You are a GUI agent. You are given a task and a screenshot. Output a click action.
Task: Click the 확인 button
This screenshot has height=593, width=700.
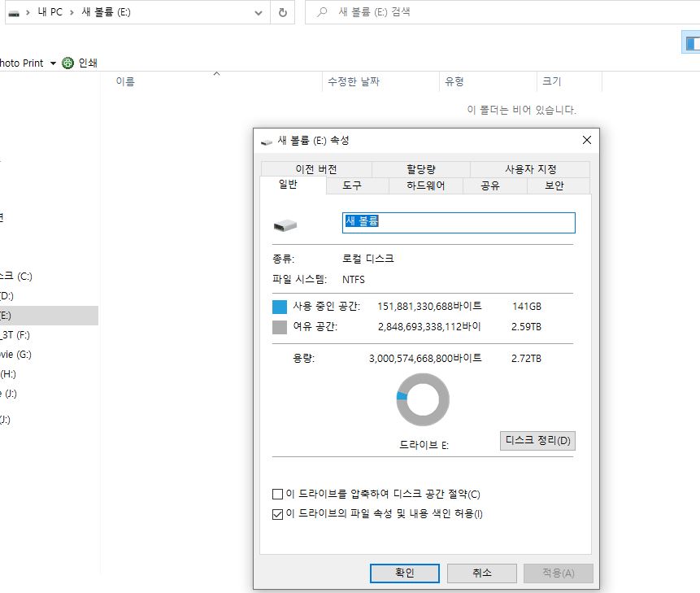click(404, 573)
